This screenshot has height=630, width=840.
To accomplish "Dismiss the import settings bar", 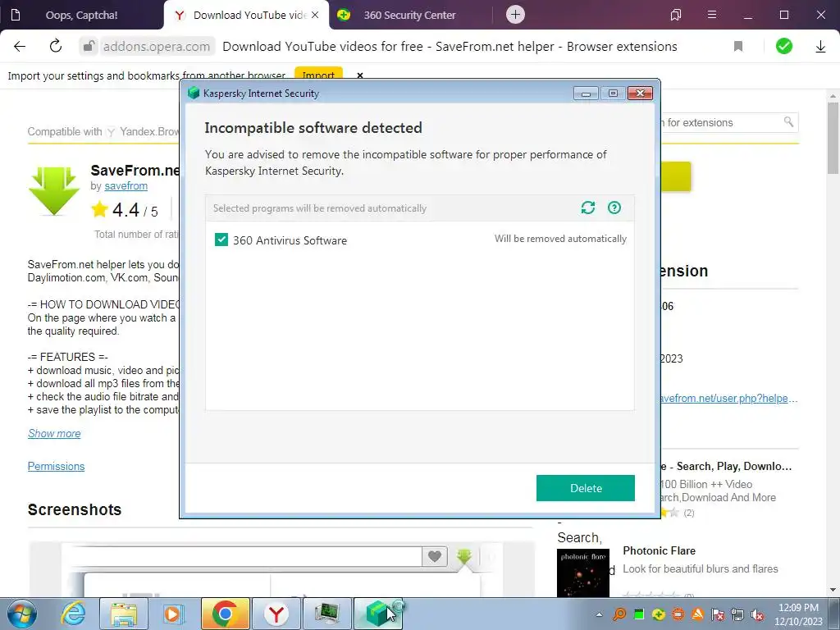I will click(360, 75).
